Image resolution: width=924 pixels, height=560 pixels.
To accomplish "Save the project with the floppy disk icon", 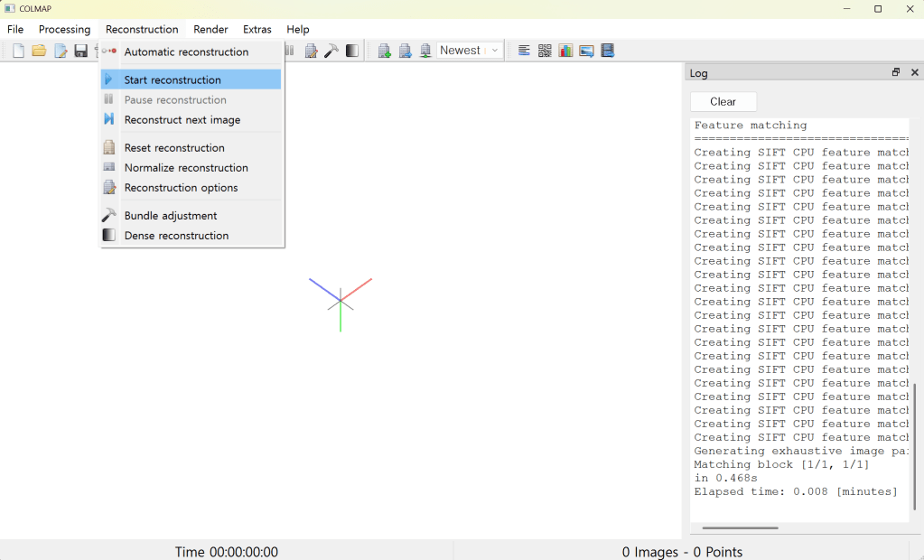I will click(81, 51).
